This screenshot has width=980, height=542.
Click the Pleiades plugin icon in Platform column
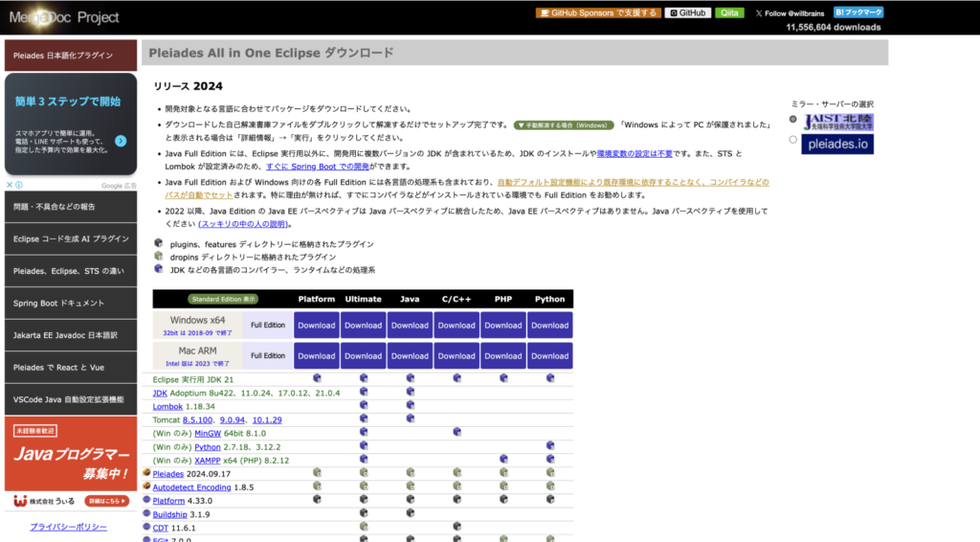point(317,472)
